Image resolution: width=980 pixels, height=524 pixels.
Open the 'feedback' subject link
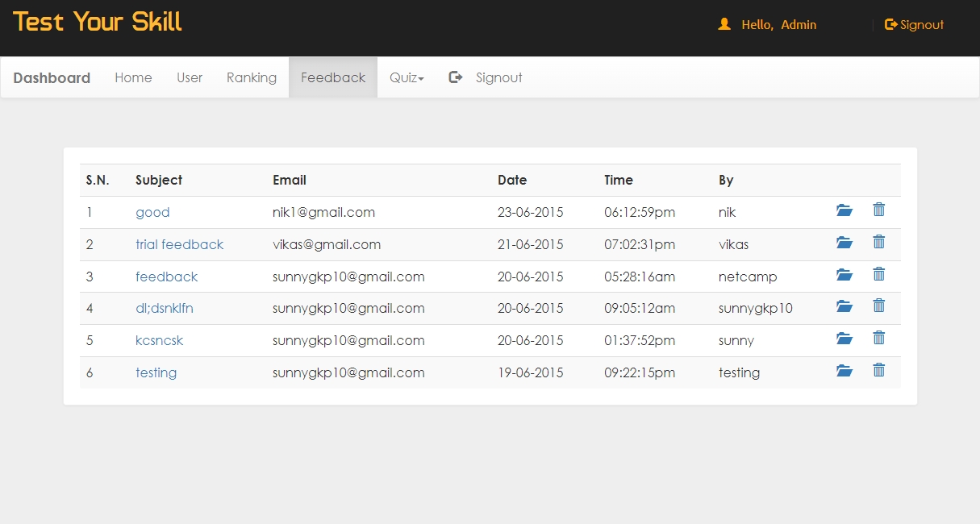(166, 277)
